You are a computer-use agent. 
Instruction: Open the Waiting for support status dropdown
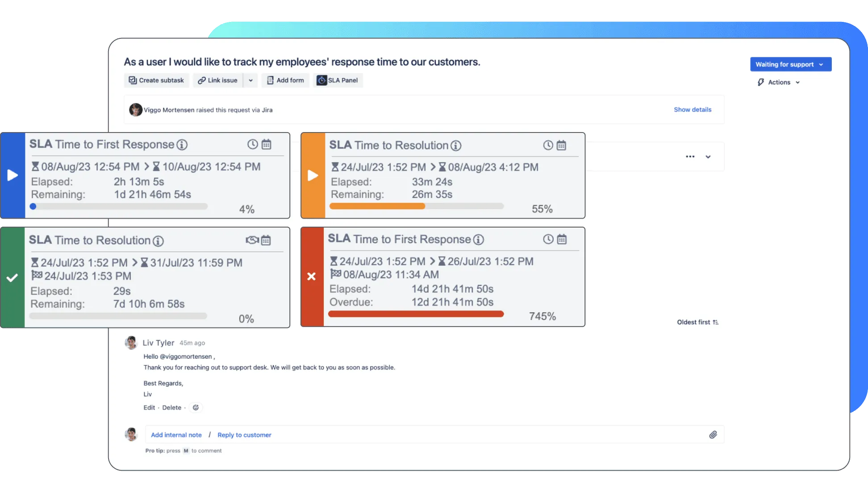790,64
